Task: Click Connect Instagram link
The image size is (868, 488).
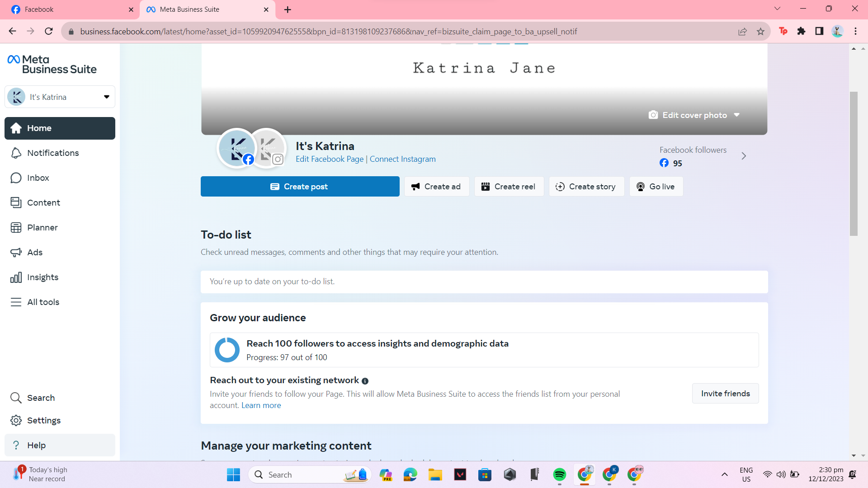Action: click(x=403, y=159)
